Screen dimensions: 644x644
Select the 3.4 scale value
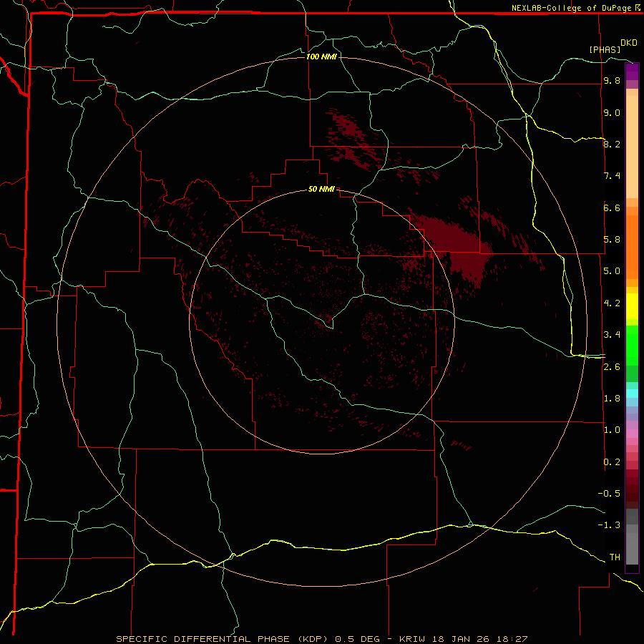(x=612, y=335)
